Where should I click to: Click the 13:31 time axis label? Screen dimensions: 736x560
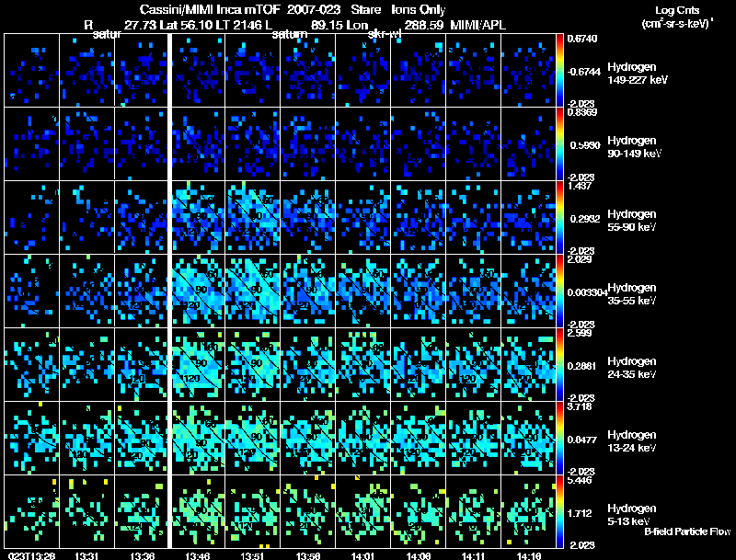pos(86,555)
